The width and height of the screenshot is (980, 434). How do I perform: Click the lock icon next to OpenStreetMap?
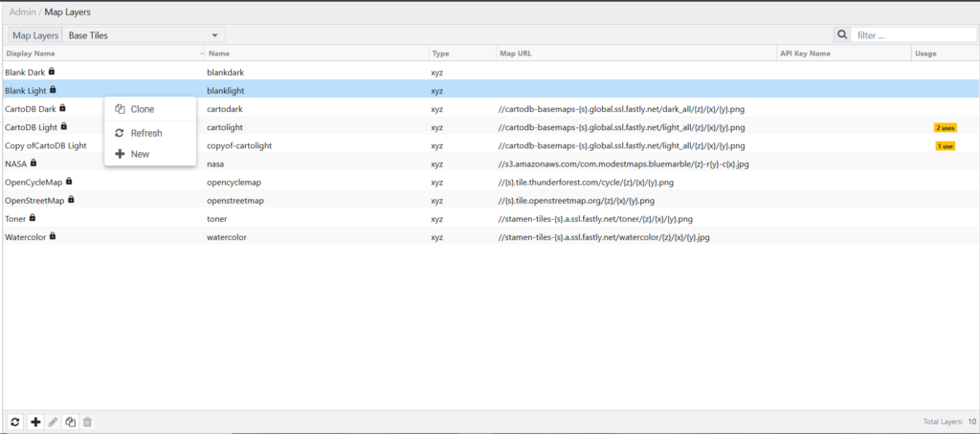(71, 200)
